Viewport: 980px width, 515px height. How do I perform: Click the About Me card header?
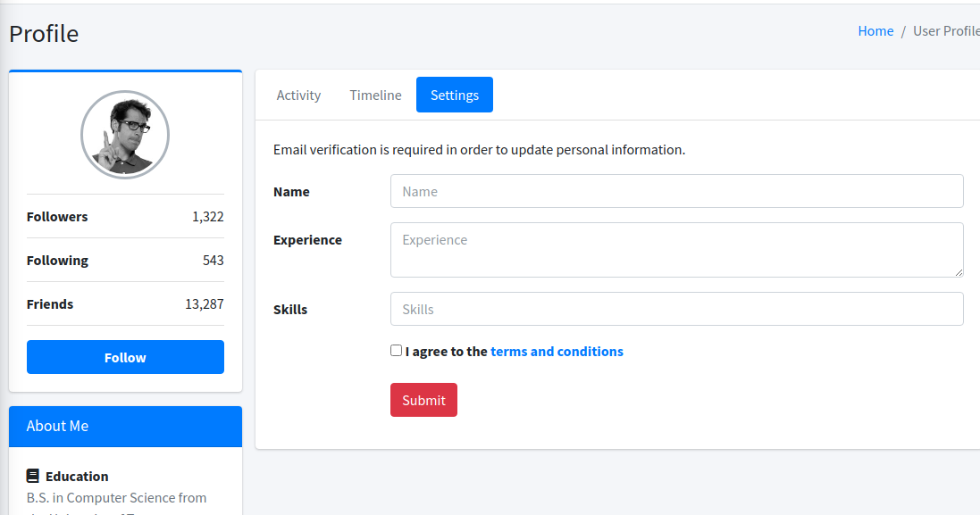(x=125, y=427)
